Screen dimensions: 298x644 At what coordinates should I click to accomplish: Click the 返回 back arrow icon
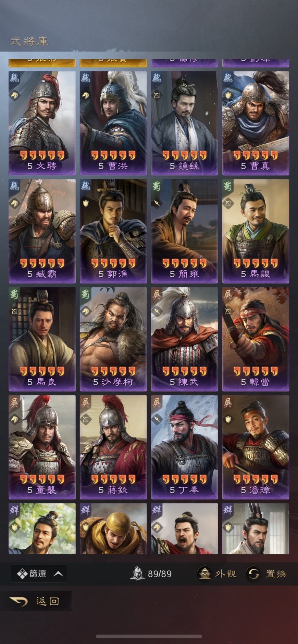coord(19,601)
